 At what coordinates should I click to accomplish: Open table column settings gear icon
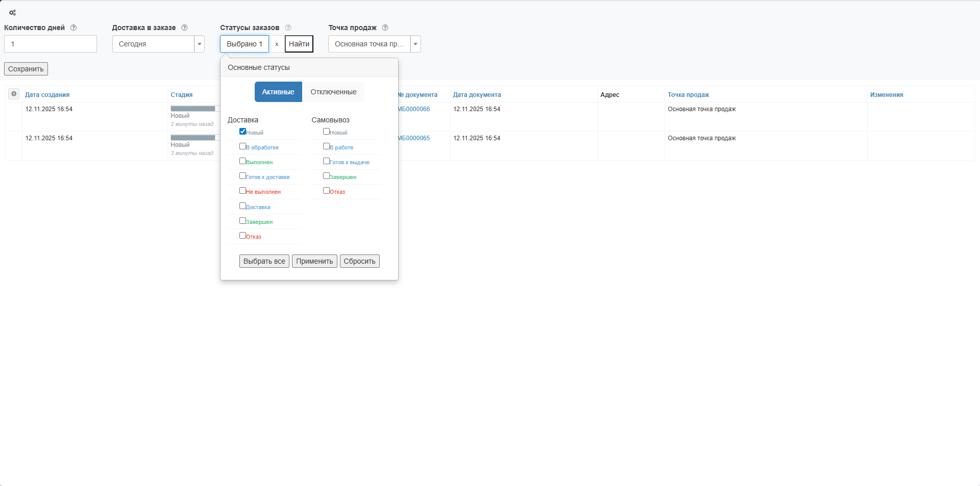tap(14, 94)
